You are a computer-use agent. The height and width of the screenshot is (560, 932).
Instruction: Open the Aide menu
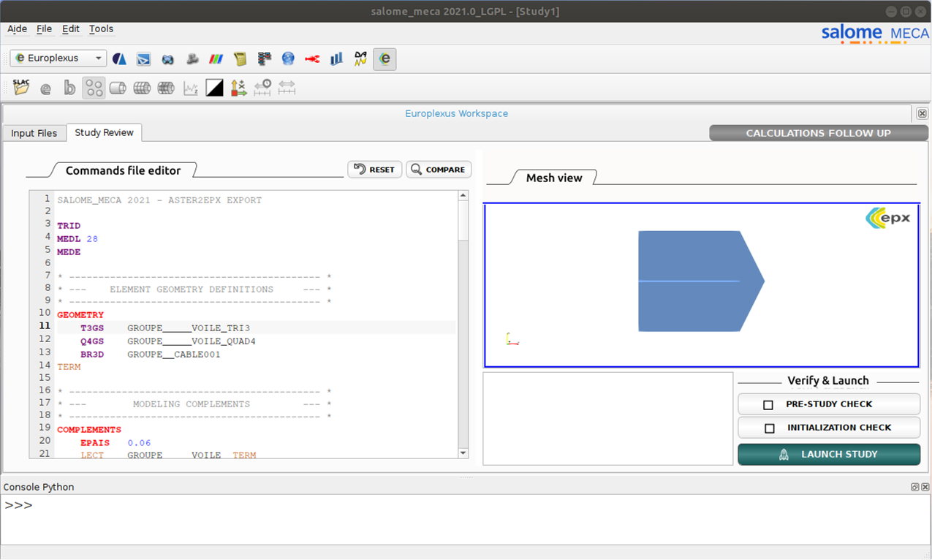(x=17, y=29)
